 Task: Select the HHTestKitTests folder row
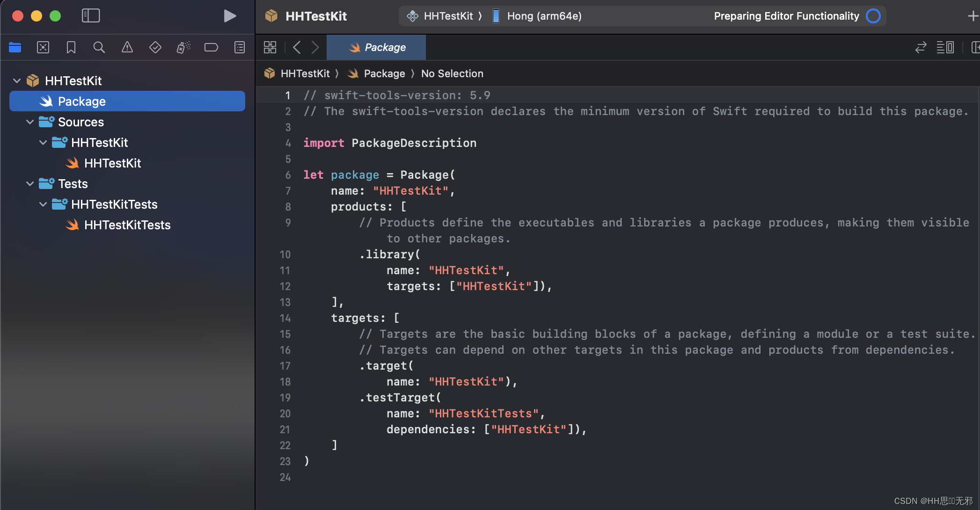point(127,204)
